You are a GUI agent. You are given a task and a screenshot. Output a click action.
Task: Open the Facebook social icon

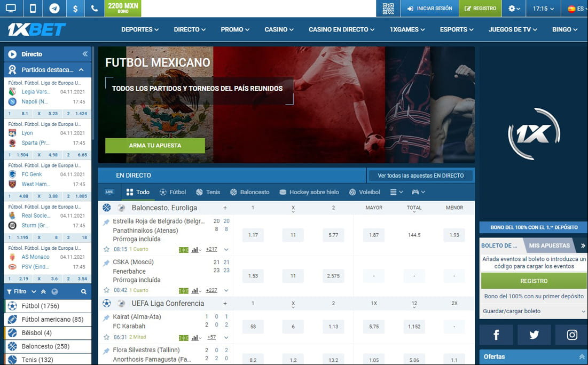(x=496, y=335)
